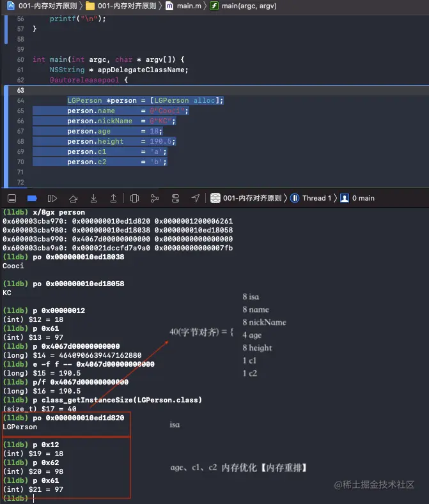Image resolution: width=429 pixels, height=504 pixels.
Task: Click line number 63 in the gutter
Action: click(20, 90)
